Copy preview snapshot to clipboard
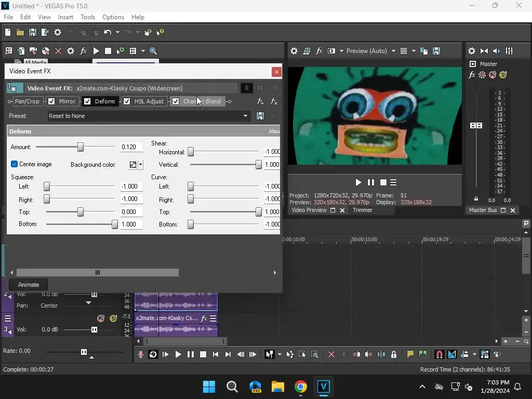The height and width of the screenshot is (399, 532). (424, 51)
